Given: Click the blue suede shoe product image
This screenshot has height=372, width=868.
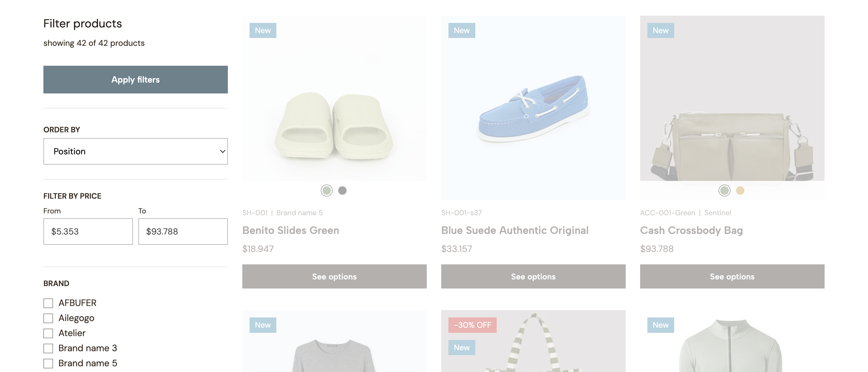Looking at the screenshot, I should (x=533, y=108).
